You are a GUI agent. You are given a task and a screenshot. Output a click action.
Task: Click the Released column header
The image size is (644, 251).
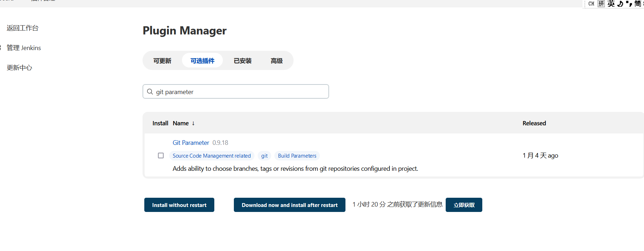[x=534, y=123]
